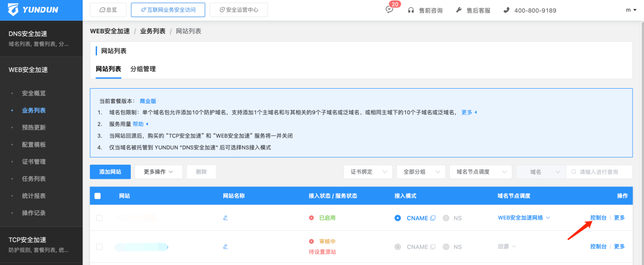Viewport: 644px width, 265px height.
Task: Click the 400-800-9189 phone number
Action: pos(535,10)
